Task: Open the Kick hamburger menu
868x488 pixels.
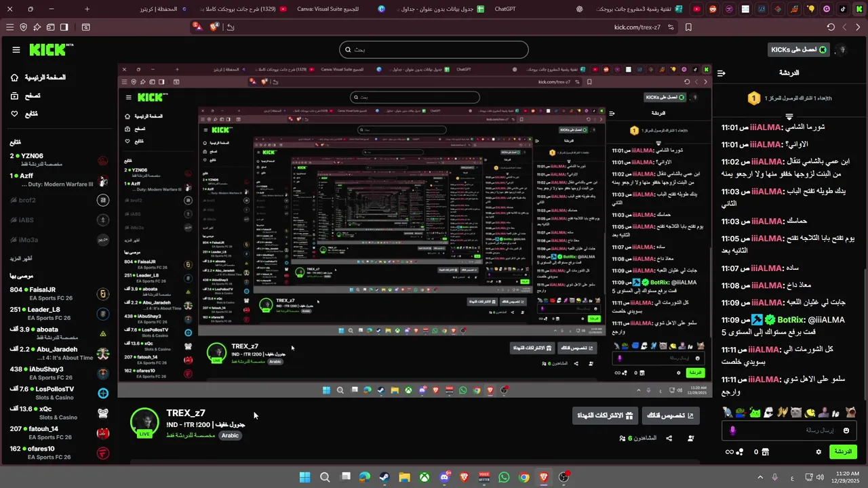Action: click(16, 49)
